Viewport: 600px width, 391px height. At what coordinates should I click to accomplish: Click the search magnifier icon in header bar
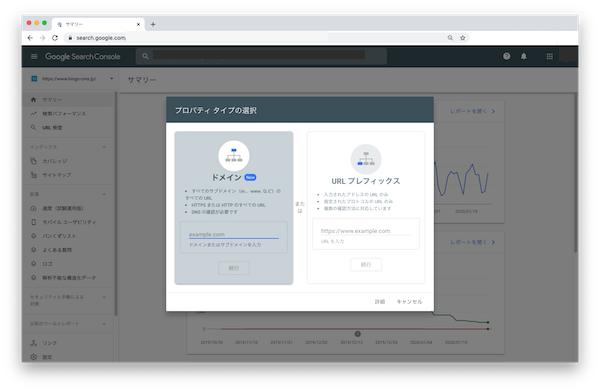click(145, 56)
